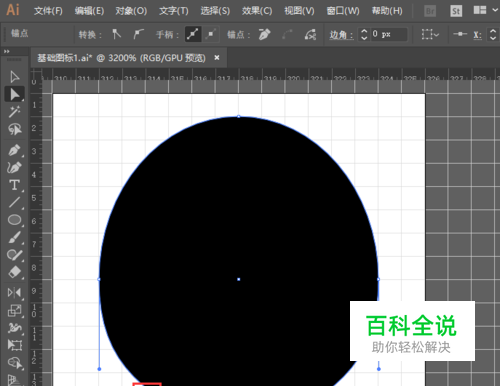Convert selected anchor point to smooth
The width and height of the screenshot is (500, 386).
click(138, 34)
